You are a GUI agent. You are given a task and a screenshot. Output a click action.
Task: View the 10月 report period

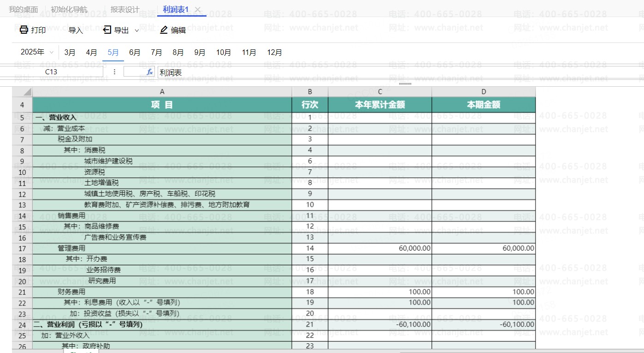coord(224,53)
